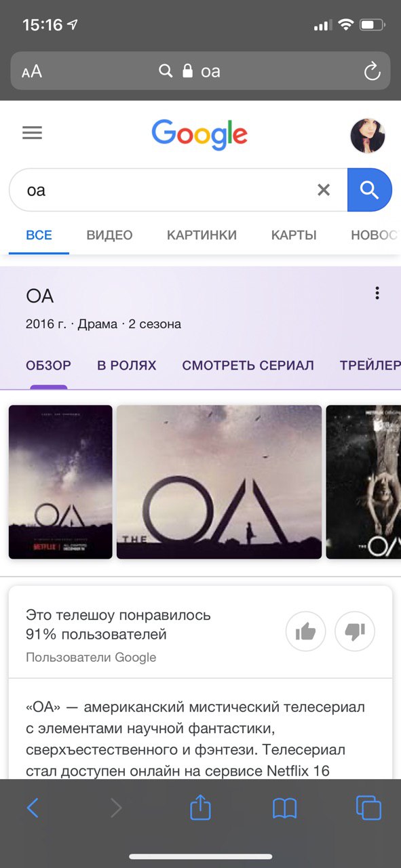Open the Google hamburger menu
This screenshot has width=401, height=868.
click(x=32, y=133)
